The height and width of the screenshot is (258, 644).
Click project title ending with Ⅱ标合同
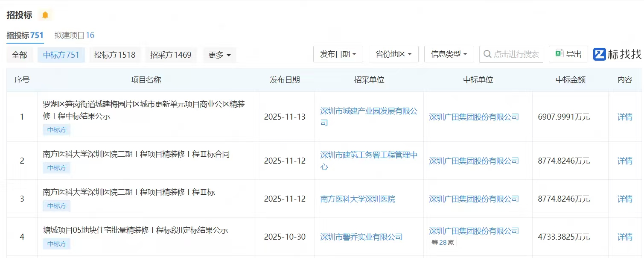pos(136,154)
